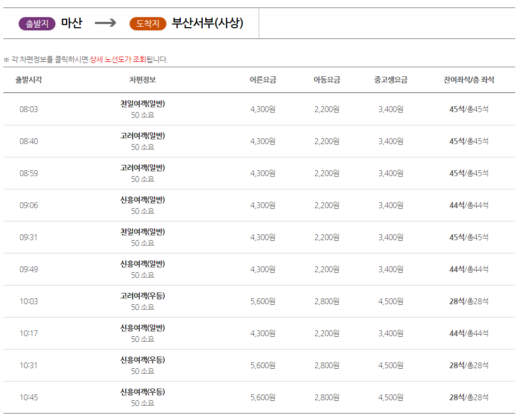Click adult fare 5,600원 in 10:45 row
The width and height of the screenshot is (520, 420).
point(263,398)
